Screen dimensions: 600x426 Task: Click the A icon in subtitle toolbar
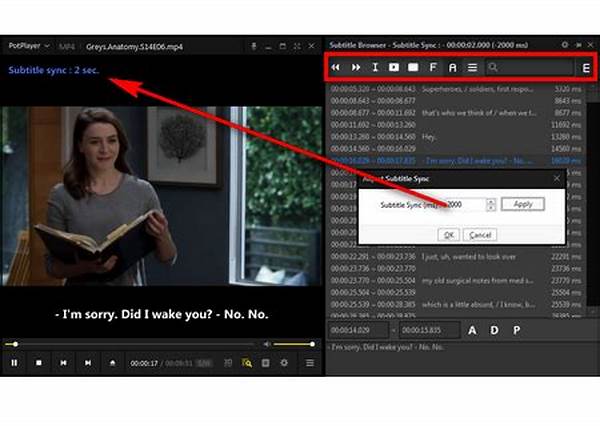point(452,68)
